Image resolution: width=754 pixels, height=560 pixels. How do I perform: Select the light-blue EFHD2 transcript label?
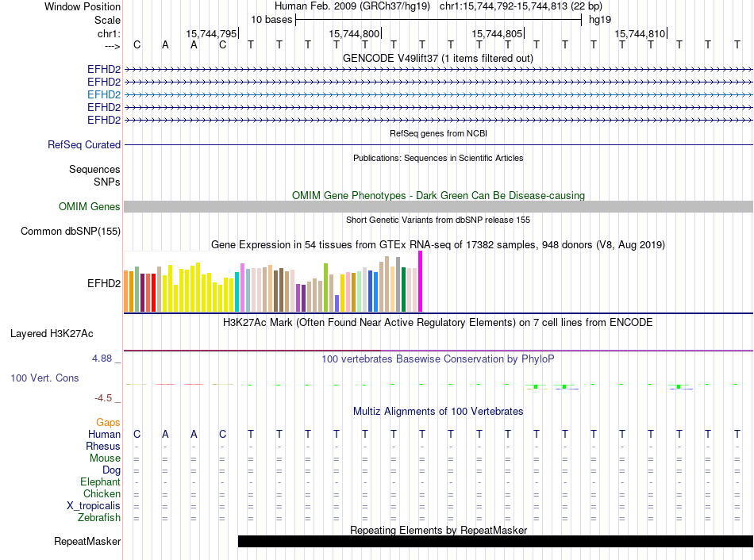pyautogui.click(x=104, y=94)
